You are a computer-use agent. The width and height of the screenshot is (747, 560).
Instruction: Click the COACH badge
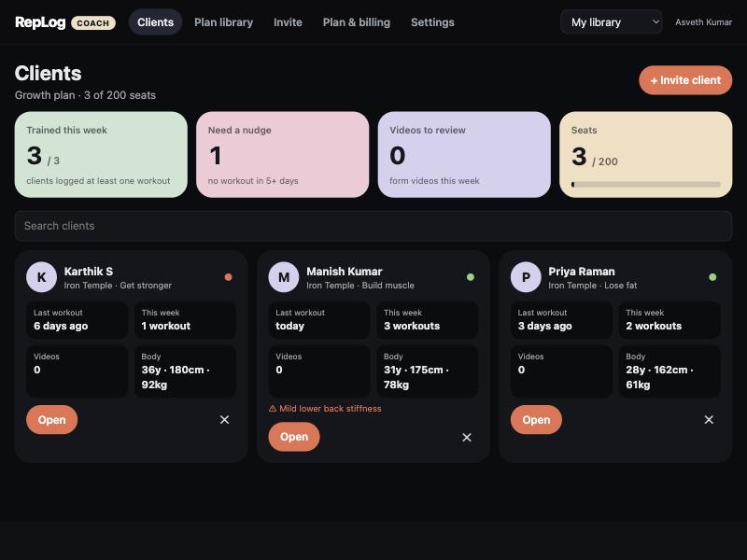point(92,22)
